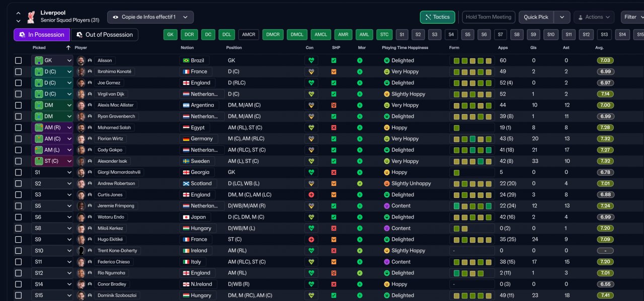Switch to the In Possession tab

pyautogui.click(x=42, y=35)
